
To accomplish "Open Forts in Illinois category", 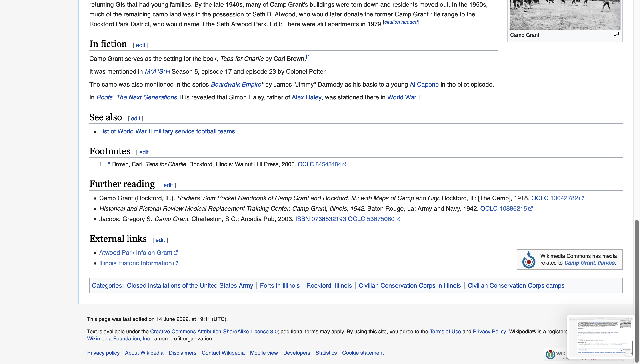I will point(280,285).
